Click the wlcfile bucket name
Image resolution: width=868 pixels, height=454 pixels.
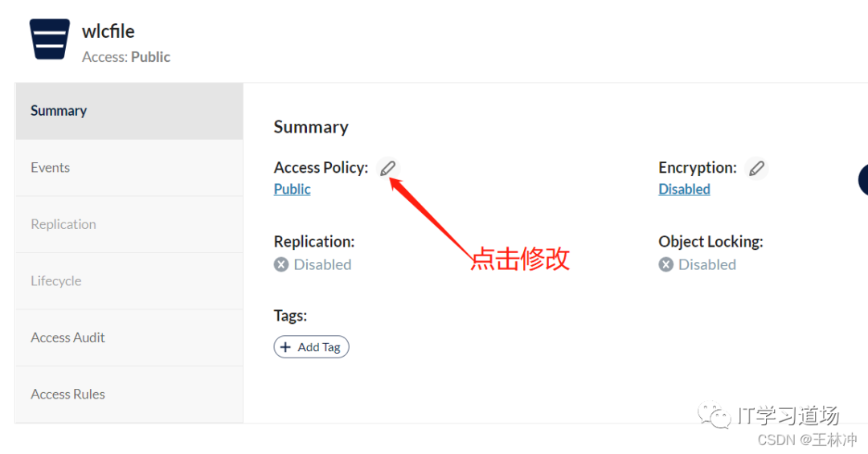coord(108,31)
